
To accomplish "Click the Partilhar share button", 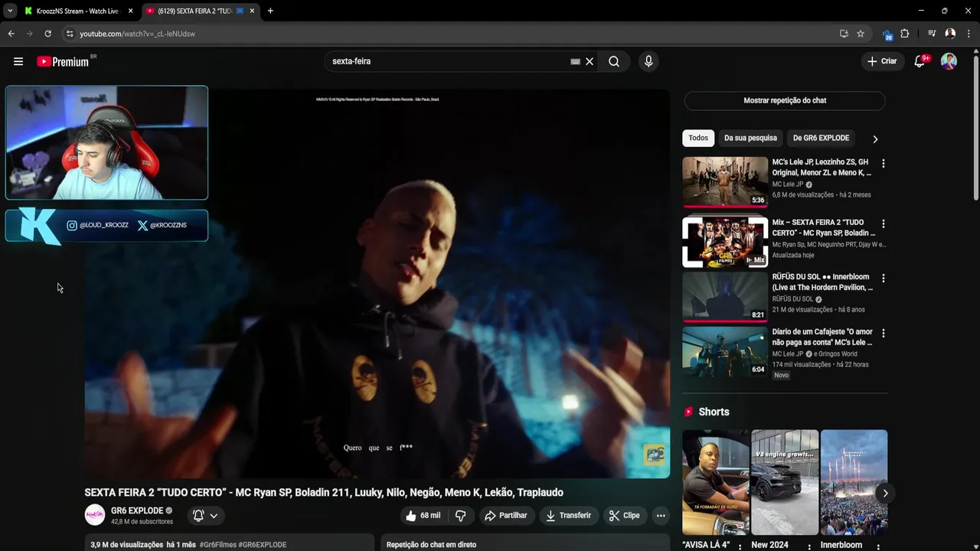I will click(505, 516).
